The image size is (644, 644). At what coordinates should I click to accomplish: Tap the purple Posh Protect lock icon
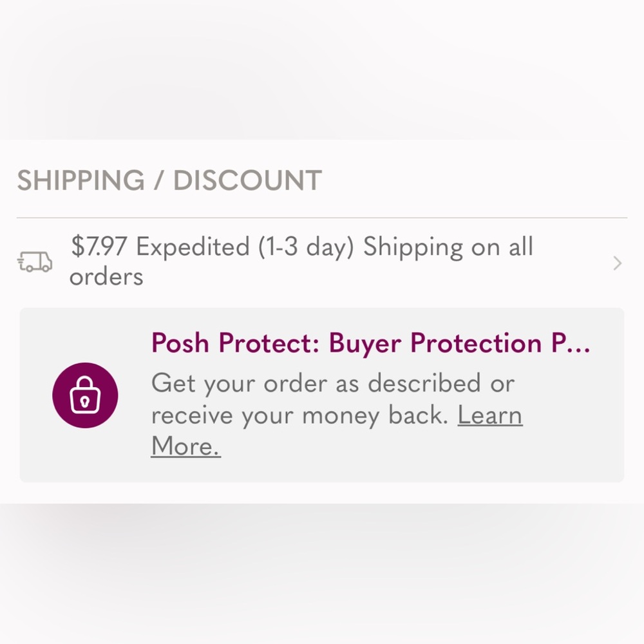click(85, 395)
